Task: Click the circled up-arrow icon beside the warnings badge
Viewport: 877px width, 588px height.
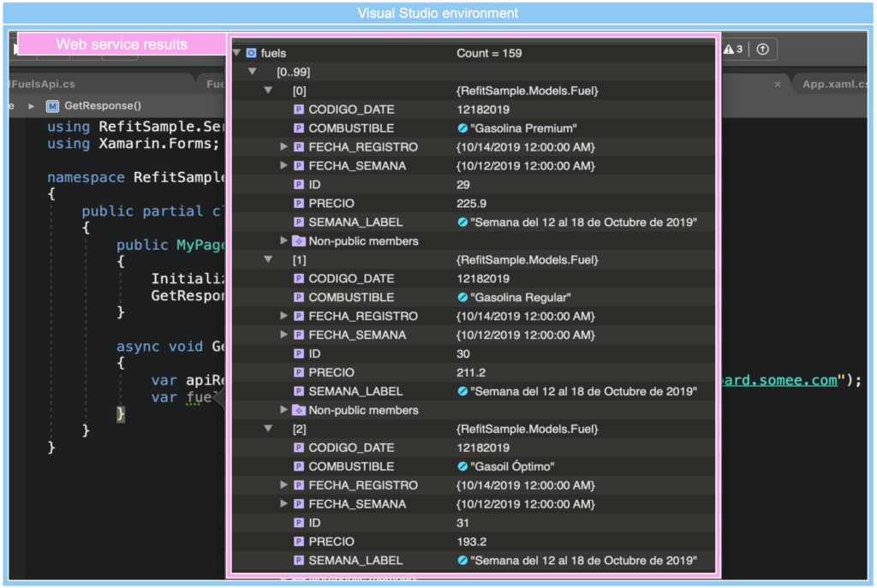Action: (761, 49)
